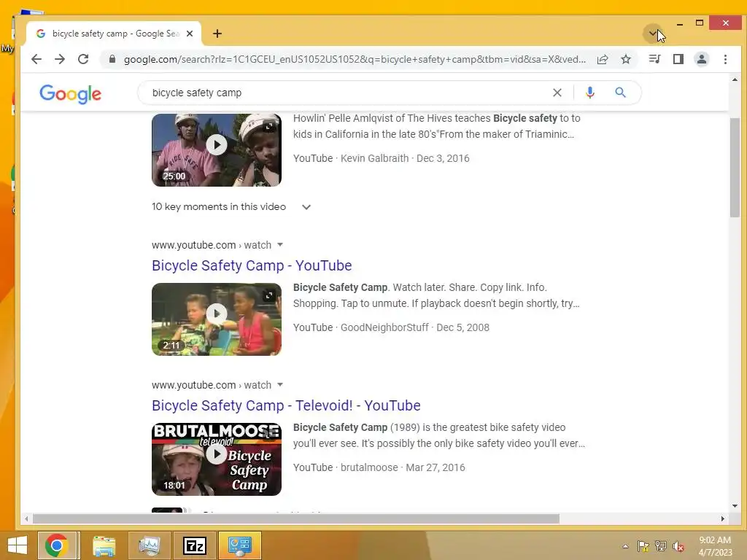
Task: Open Bicycle Safety Camp - YouTube link
Action: [252, 265]
